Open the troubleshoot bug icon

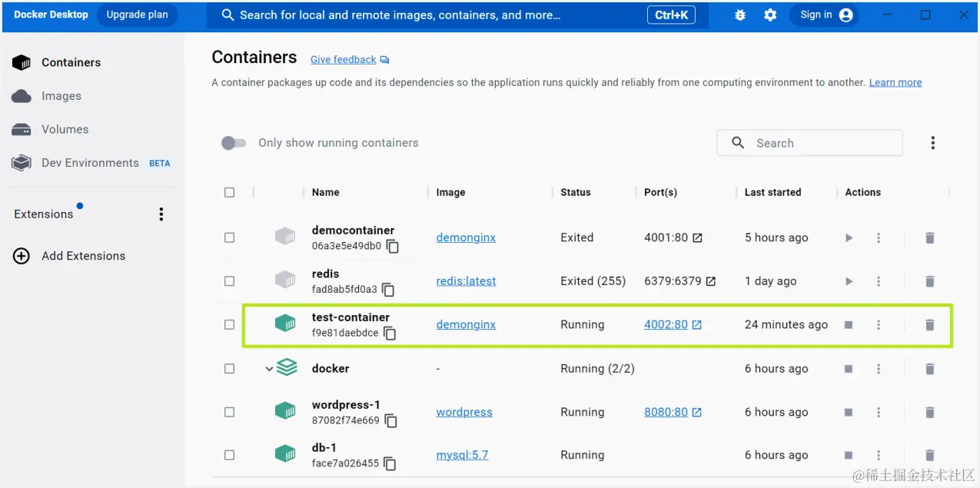[740, 15]
